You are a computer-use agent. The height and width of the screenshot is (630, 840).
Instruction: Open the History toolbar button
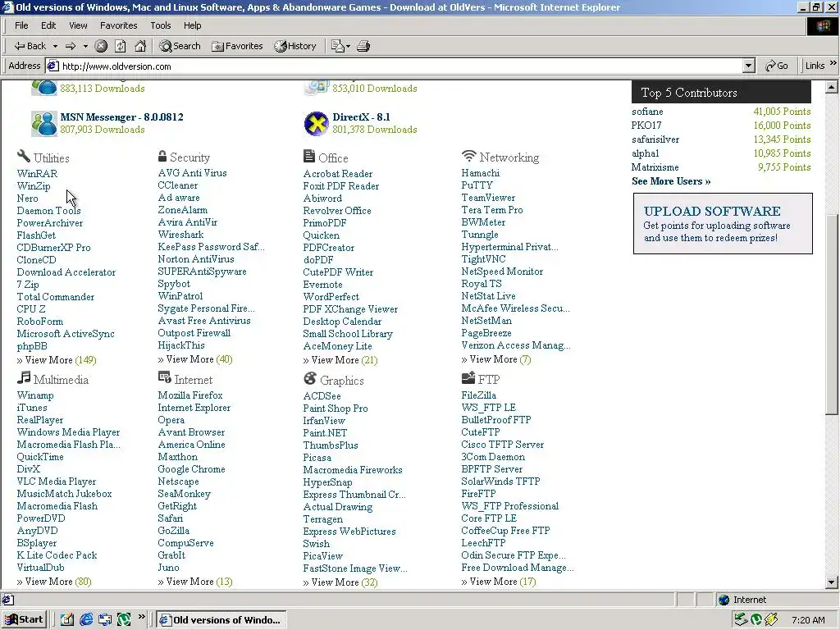295,46
